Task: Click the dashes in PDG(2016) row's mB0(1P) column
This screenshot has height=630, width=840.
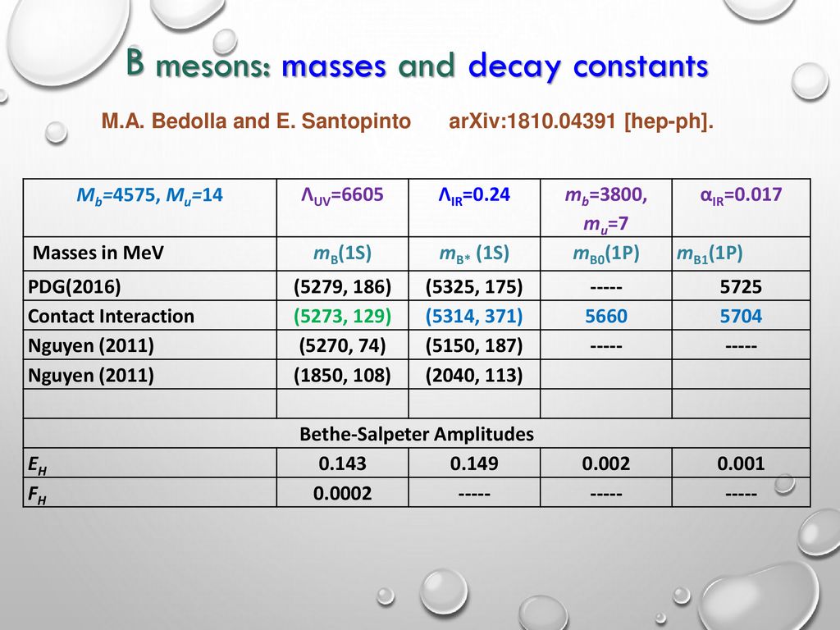Action: point(606,288)
